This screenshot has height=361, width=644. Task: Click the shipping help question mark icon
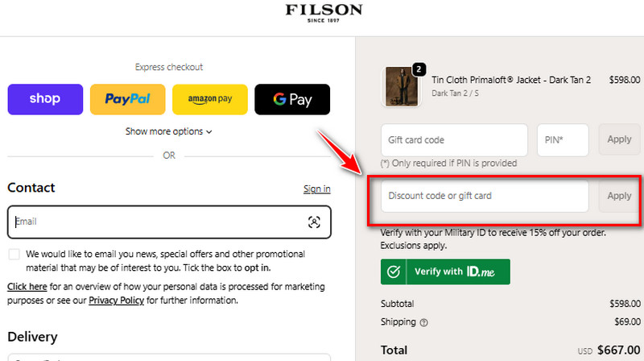click(x=423, y=322)
